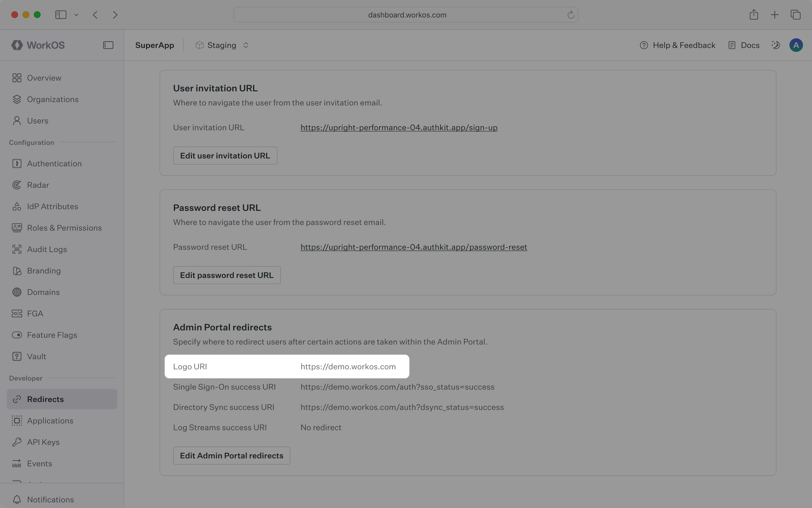The image size is (812, 508).
Task: Select Audit Logs in the sidebar
Action: pos(47,249)
